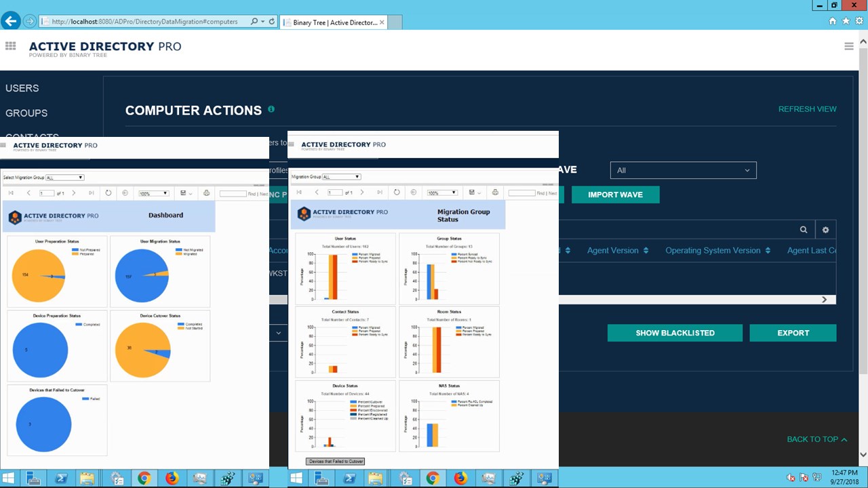Image resolution: width=868 pixels, height=488 pixels.
Task: Refresh the page from the address bar icon
Action: coord(272,22)
